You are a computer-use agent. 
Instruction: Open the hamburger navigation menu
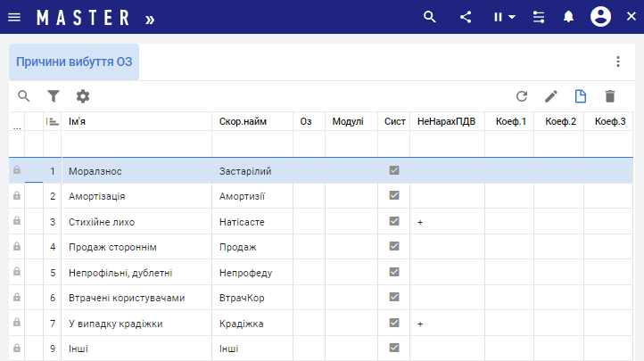14,17
